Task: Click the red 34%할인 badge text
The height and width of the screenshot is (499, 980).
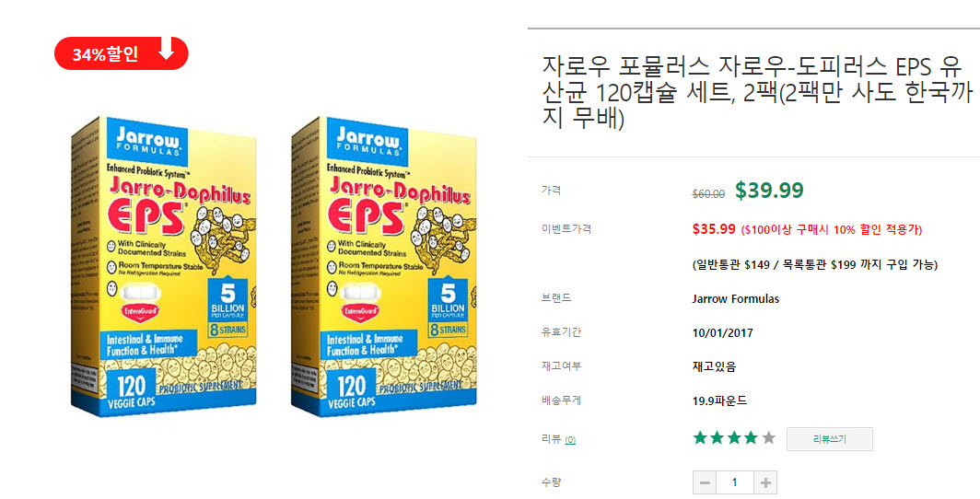Action: (105, 54)
